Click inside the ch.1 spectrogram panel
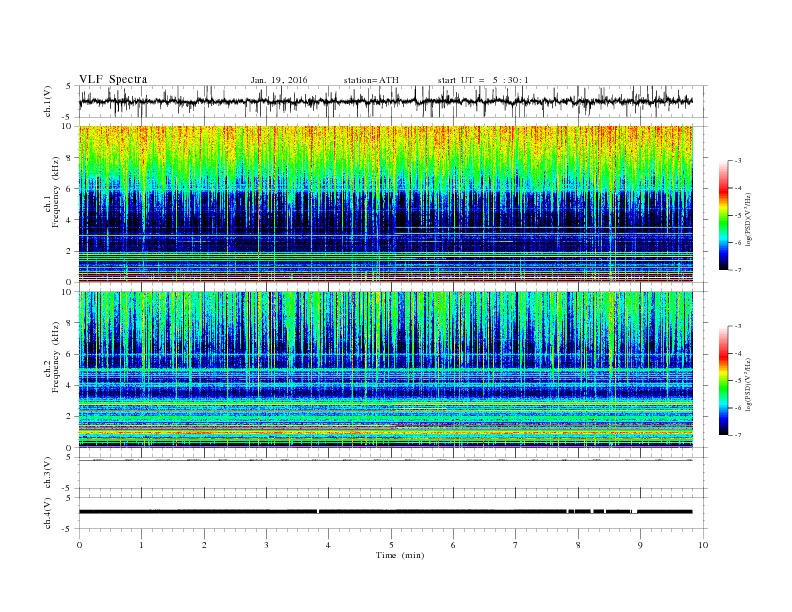Screen dimensions: 792x612 386,204
